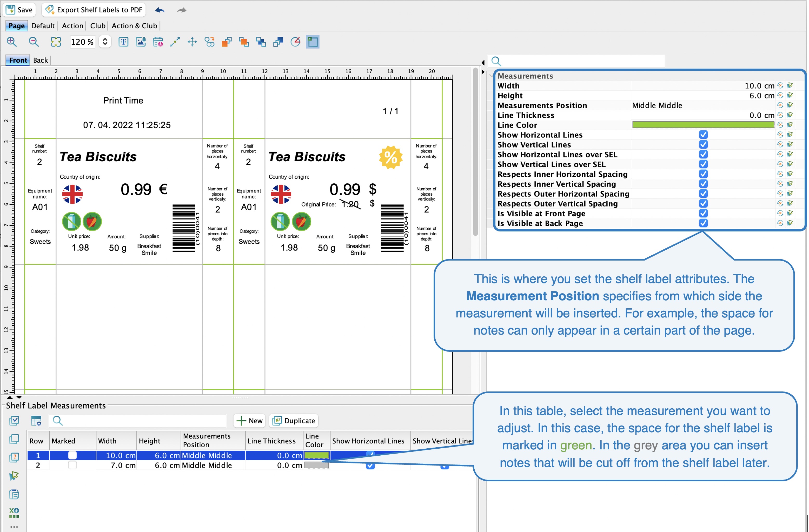This screenshot has height=532, width=809.
Task: Click the calendar date-time field icon
Action: click(x=158, y=42)
